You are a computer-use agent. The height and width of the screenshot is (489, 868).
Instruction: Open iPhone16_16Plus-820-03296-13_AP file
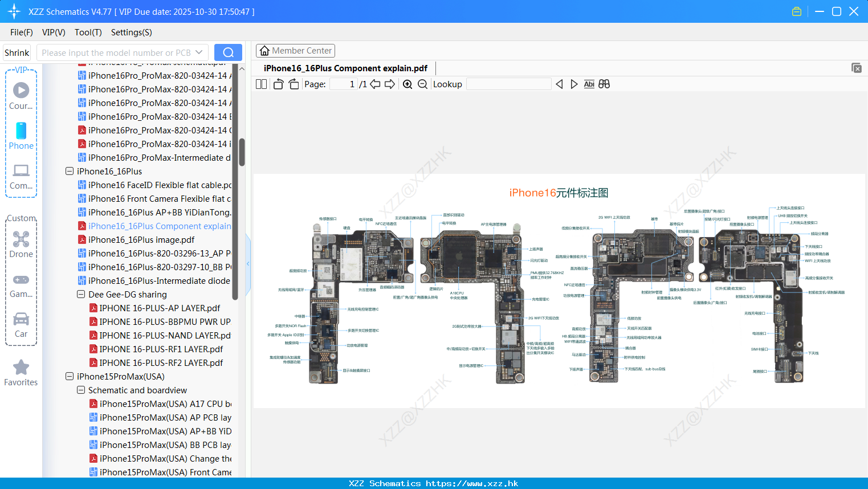coord(154,253)
